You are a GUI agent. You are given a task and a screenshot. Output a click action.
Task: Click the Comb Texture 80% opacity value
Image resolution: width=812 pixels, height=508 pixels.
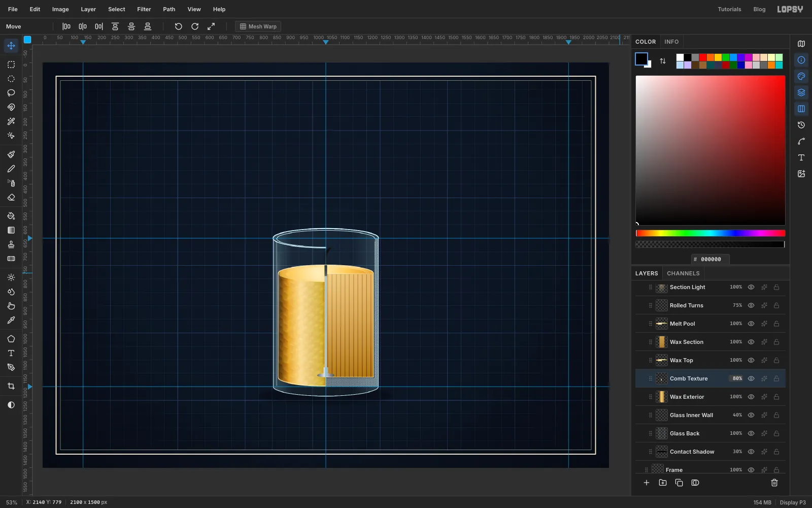737,378
